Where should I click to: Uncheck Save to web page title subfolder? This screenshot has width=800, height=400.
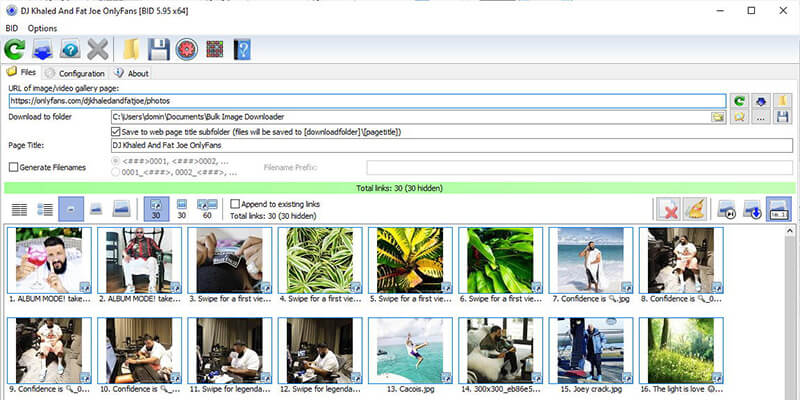115,132
